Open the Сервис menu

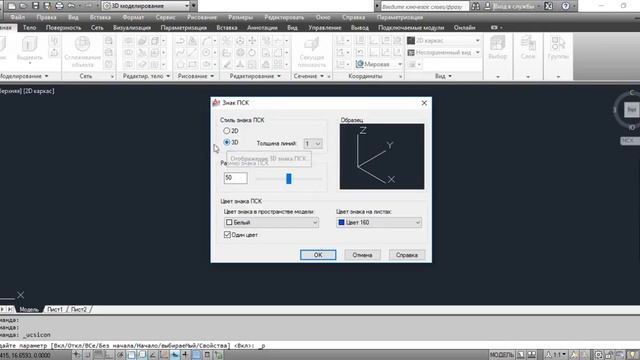point(165,18)
